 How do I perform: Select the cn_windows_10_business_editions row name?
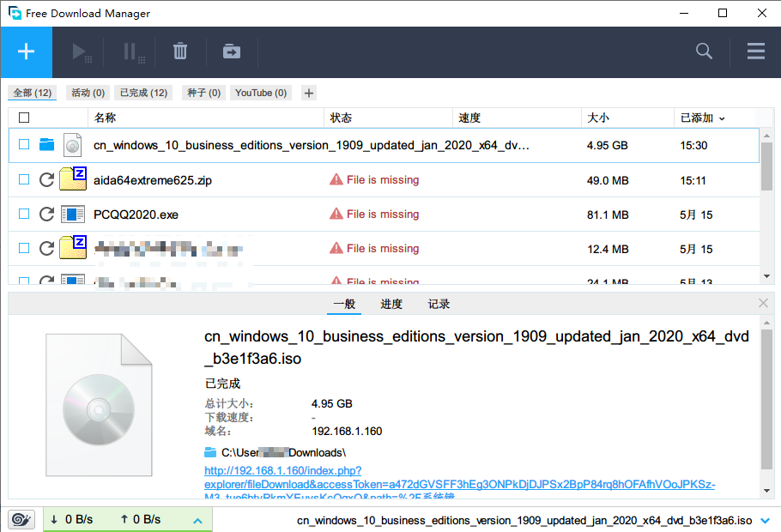pos(312,145)
